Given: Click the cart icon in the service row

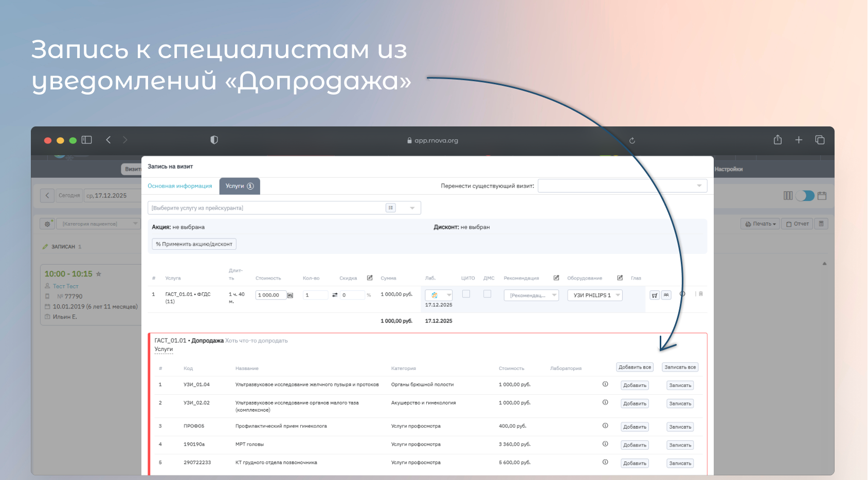Looking at the screenshot, I should tap(655, 295).
